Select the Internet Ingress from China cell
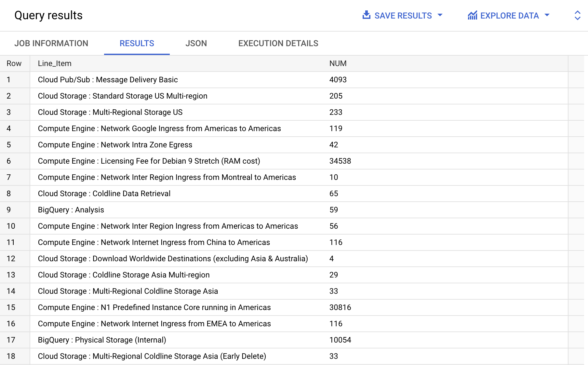588x365 pixels. (154, 242)
